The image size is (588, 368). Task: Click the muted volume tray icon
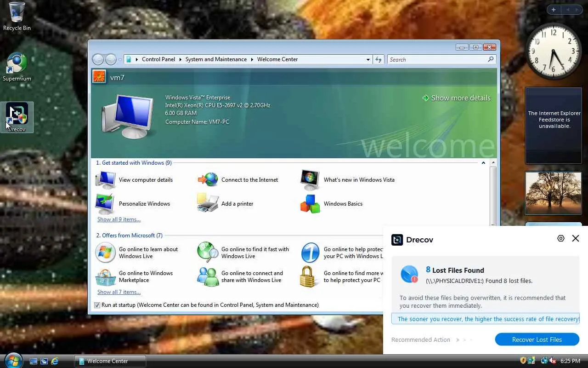coord(553,361)
